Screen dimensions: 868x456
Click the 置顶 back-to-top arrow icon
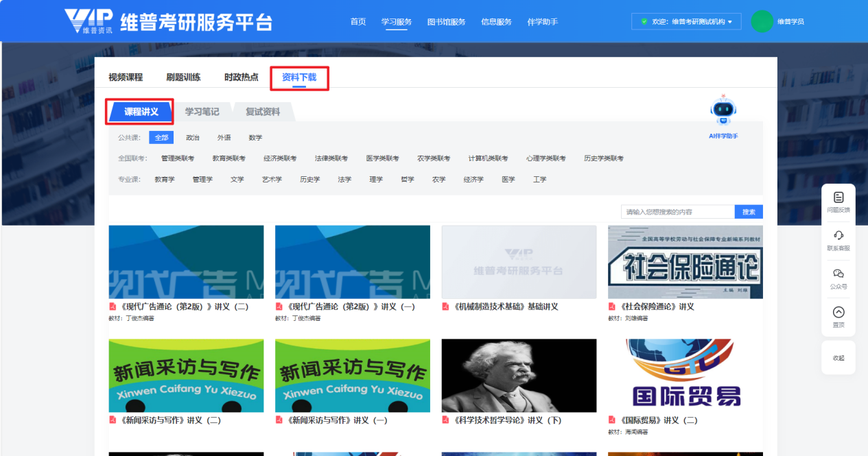coord(838,313)
